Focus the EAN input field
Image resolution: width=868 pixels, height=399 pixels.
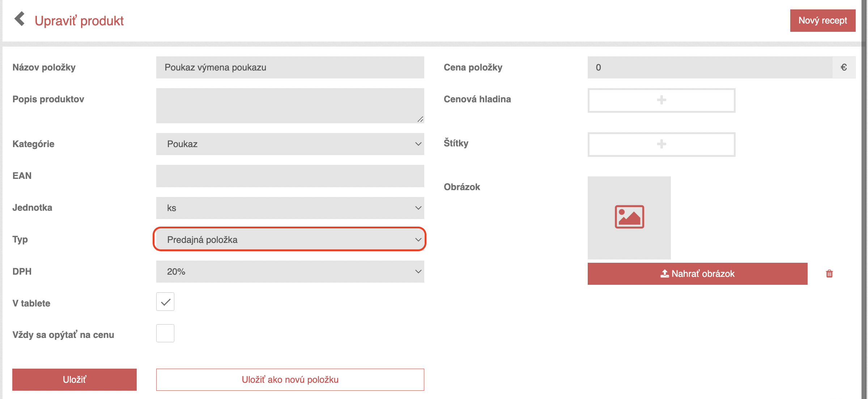(290, 176)
